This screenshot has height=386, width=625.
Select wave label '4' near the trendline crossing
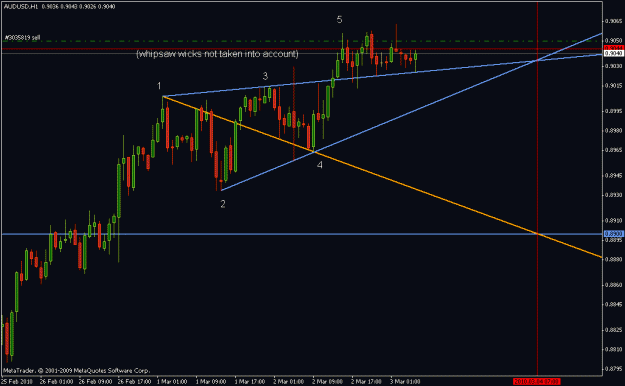[320, 165]
